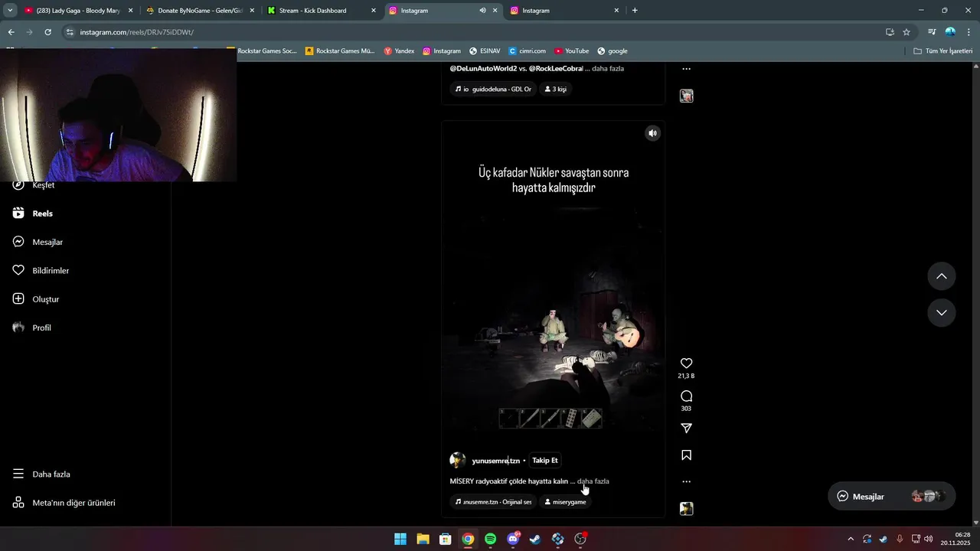The height and width of the screenshot is (551, 980).
Task: Open Mesajlar in the left sidebar
Action: (x=38, y=242)
